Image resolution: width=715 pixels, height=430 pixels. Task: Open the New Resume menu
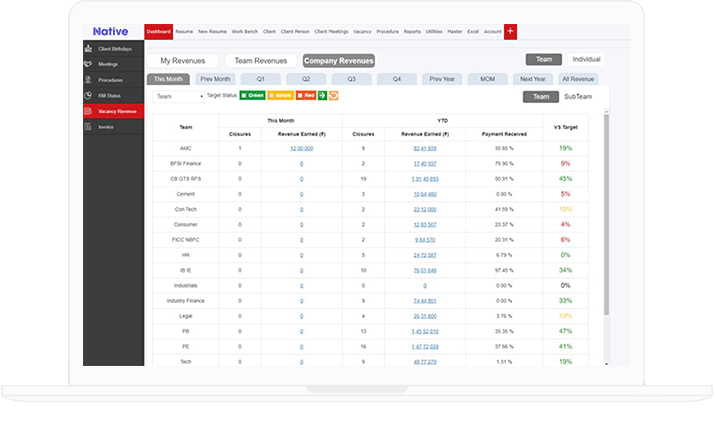click(x=212, y=31)
